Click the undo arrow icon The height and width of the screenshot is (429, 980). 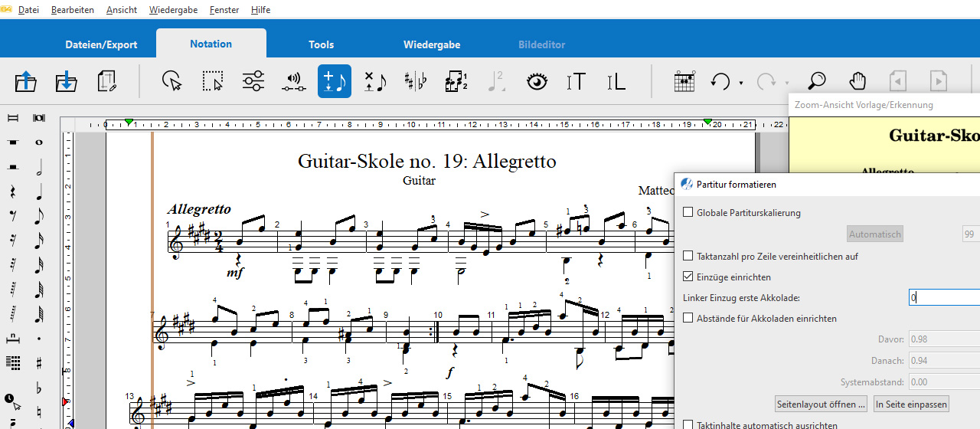(720, 81)
